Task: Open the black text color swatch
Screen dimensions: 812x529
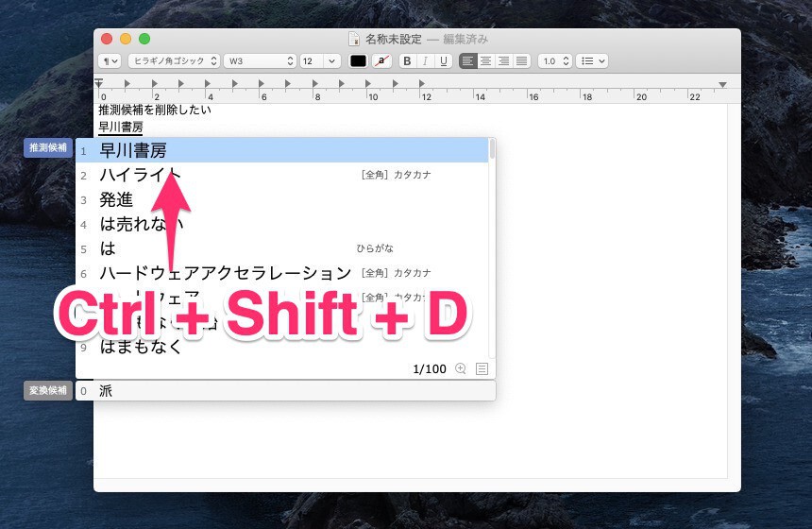Action: click(x=358, y=60)
